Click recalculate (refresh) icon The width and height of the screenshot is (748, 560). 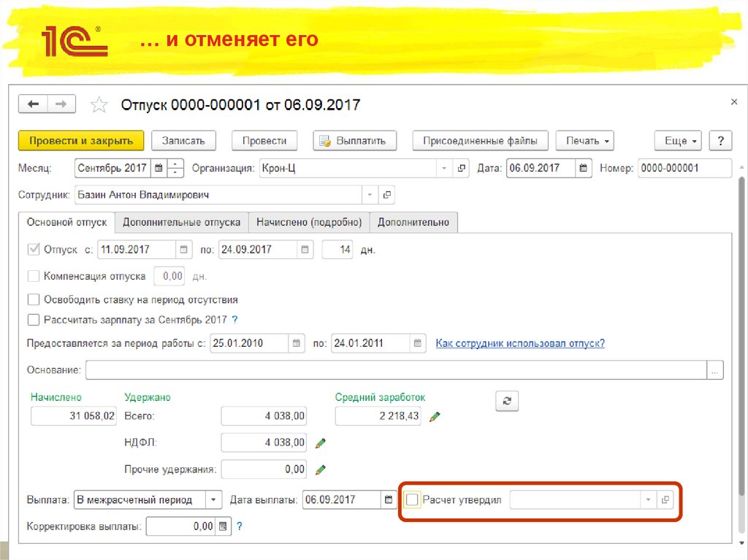click(507, 401)
